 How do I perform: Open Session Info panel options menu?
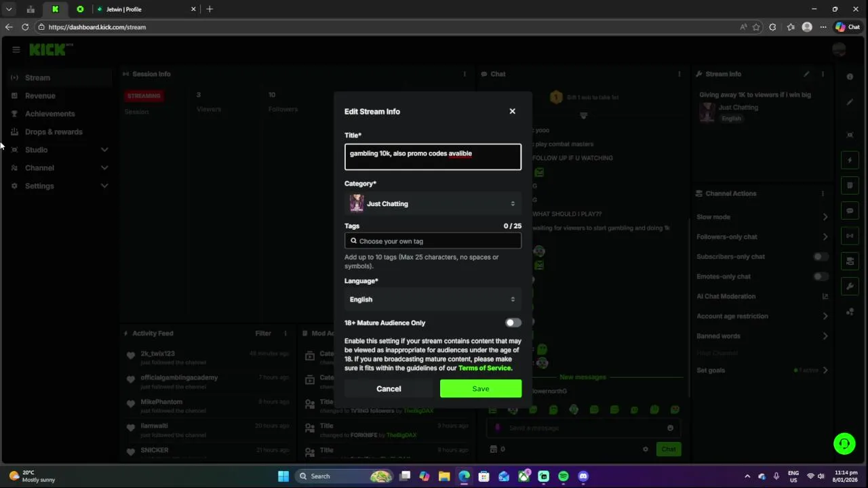click(x=465, y=74)
